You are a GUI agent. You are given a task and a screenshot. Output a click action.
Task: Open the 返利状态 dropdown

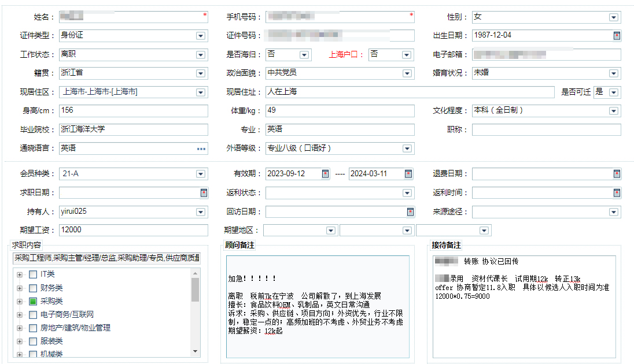(407, 193)
